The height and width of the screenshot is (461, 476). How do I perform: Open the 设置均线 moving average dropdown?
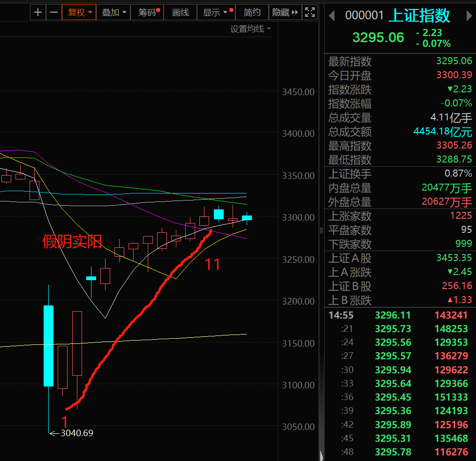[x=250, y=29]
